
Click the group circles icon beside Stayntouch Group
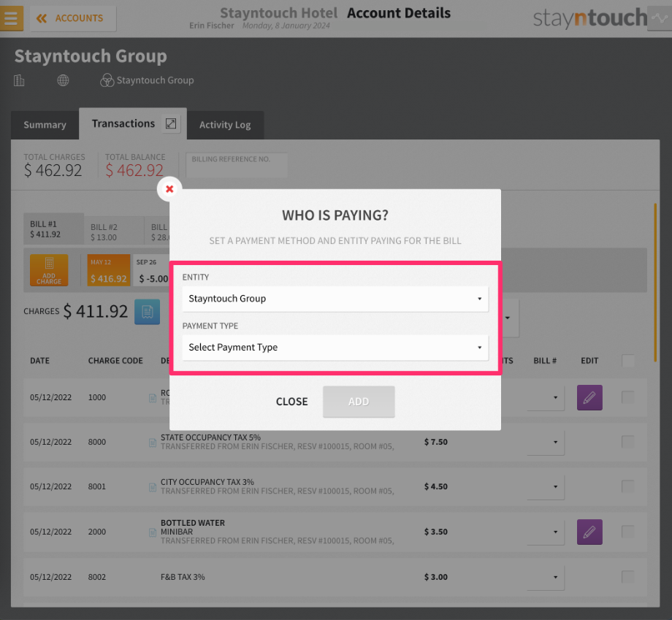click(x=107, y=80)
